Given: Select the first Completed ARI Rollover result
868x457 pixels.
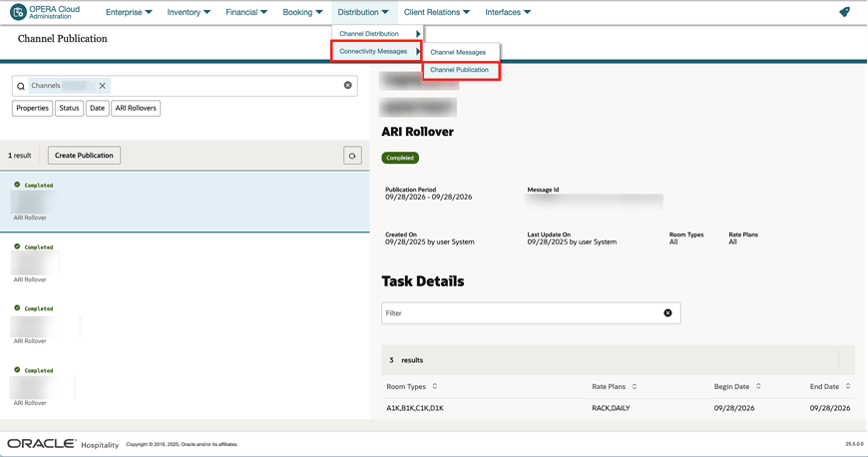Looking at the screenshot, I should [x=185, y=202].
